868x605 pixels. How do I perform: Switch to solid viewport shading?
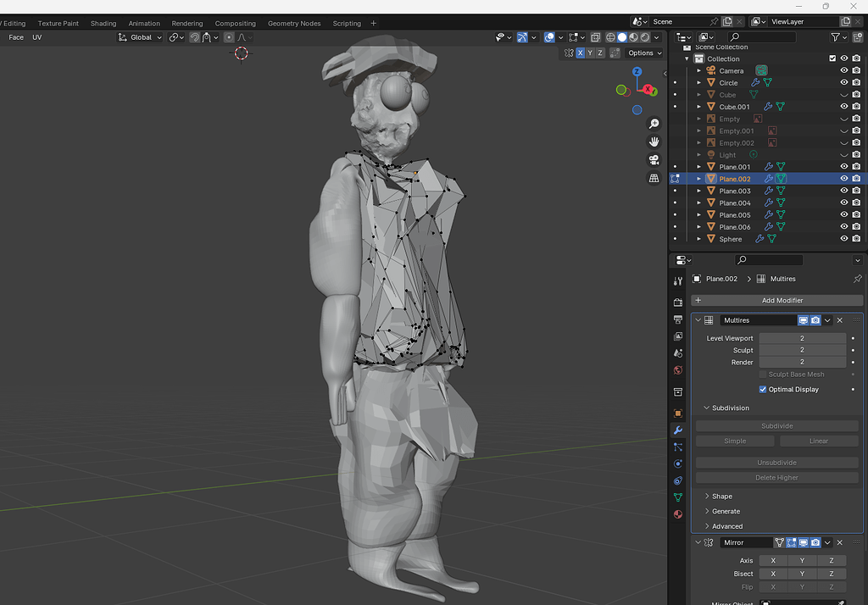tap(621, 37)
